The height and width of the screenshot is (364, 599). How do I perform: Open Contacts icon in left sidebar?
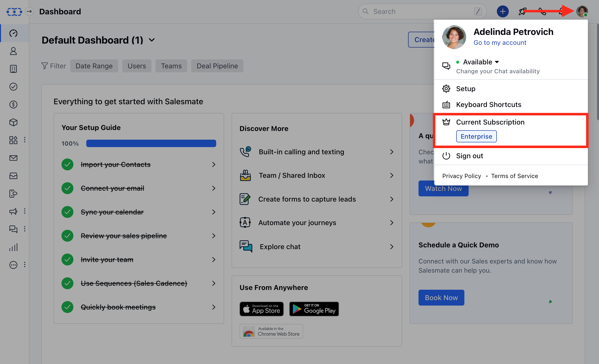(13, 51)
